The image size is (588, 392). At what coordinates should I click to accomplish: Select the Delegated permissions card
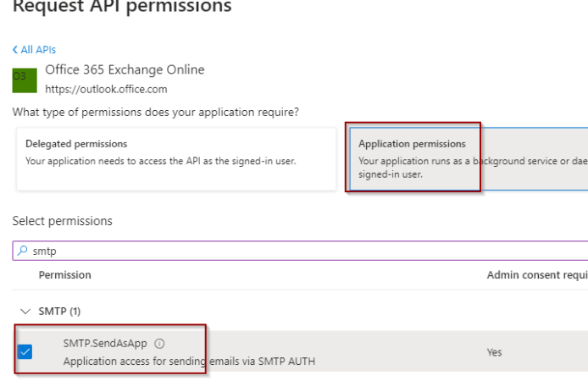click(x=176, y=159)
